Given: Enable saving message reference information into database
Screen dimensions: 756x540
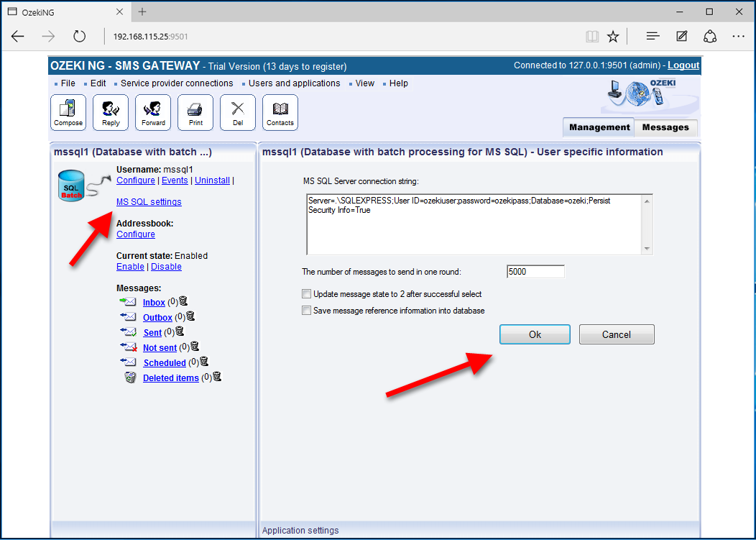Looking at the screenshot, I should (306, 308).
